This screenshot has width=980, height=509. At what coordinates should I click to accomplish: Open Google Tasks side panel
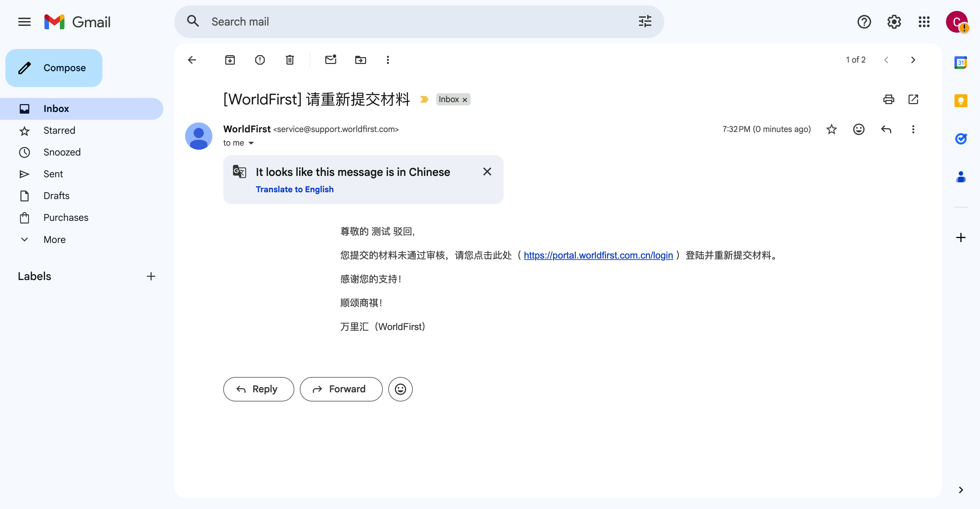[961, 138]
